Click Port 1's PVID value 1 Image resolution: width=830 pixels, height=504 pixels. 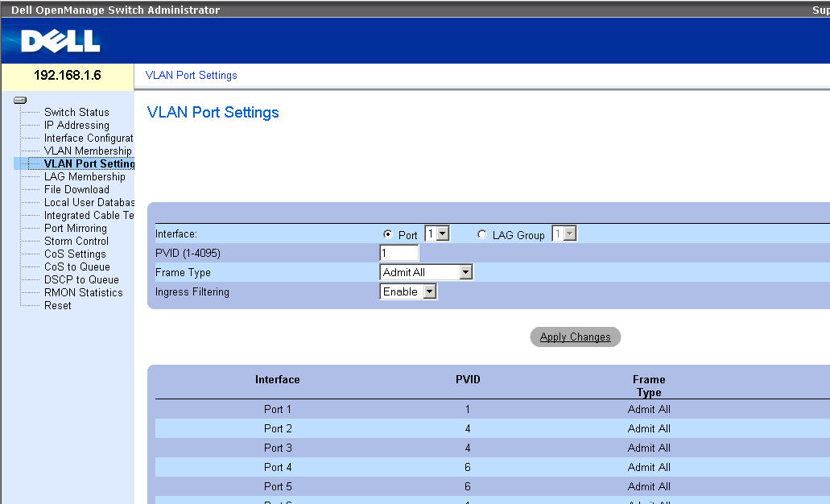point(468,409)
